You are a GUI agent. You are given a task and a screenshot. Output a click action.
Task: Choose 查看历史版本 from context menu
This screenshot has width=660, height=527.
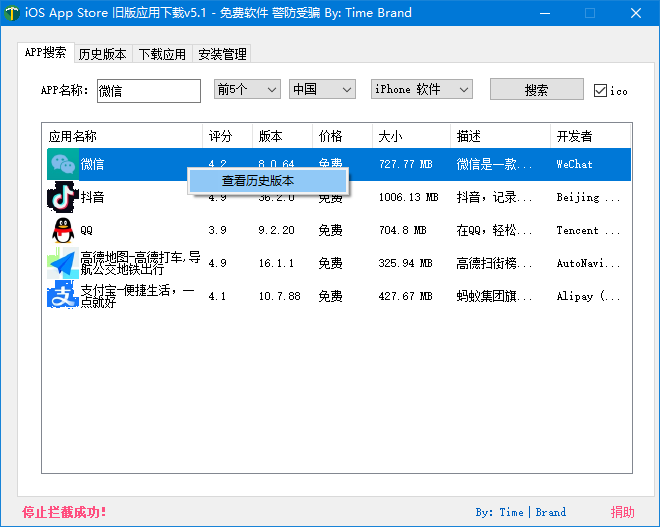coord(258,181)
